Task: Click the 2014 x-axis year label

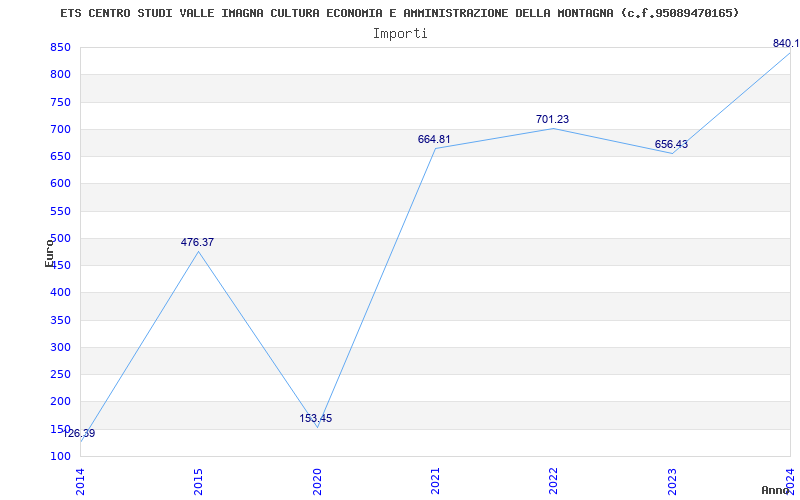Action: [x=80, y=481]
